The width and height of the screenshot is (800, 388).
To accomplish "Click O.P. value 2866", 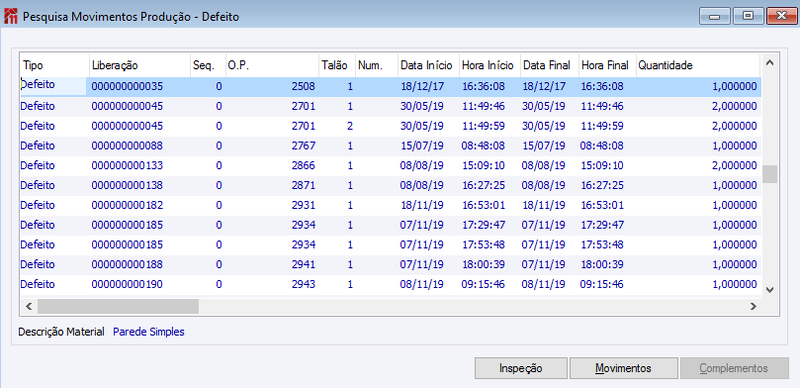I will point(304,166).
